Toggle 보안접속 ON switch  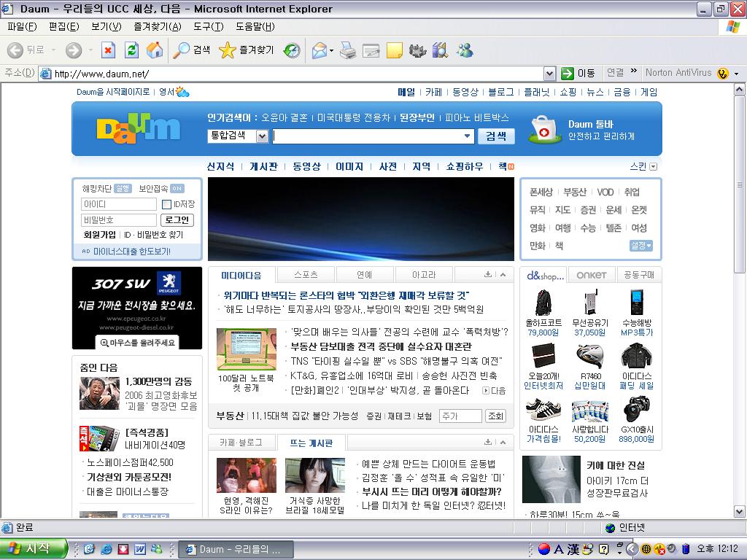click(177, 189)
